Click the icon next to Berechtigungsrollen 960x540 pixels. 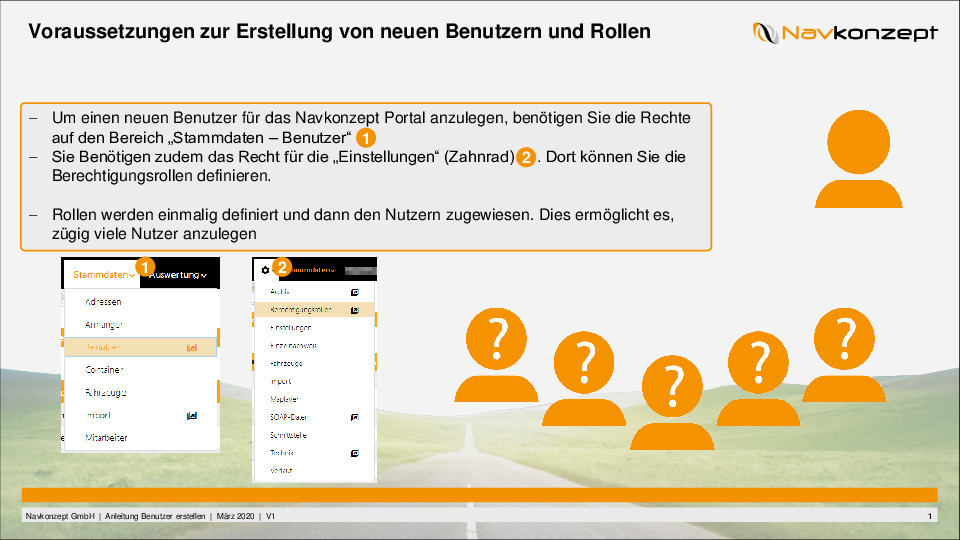[x=354, y=310]
